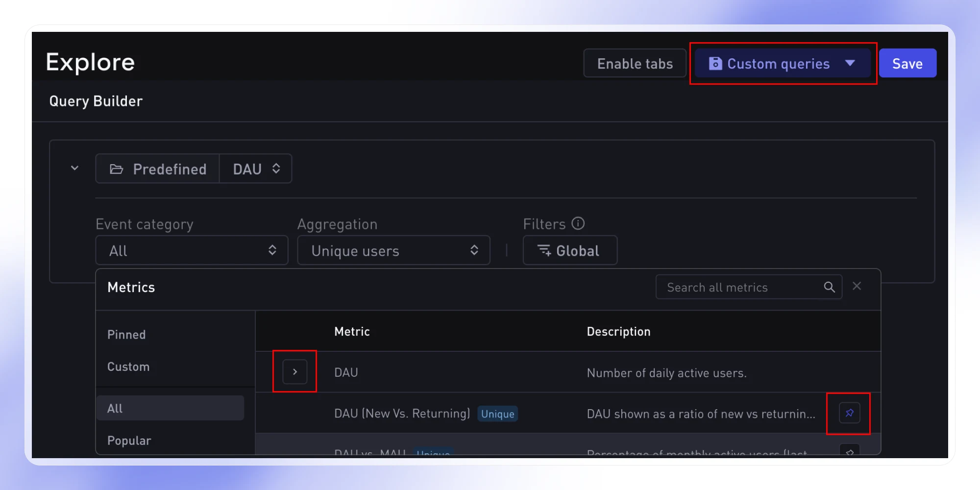Open the DAU predefined query selector

click(x=255, y=169)
